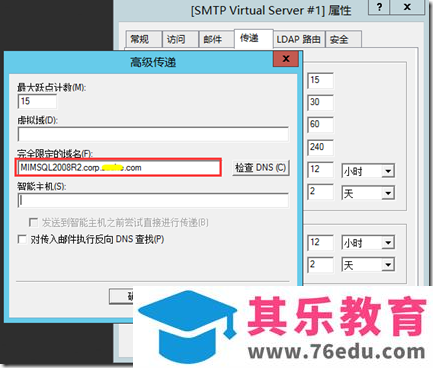Image resolution: width=433 pixels, height=368 pixels.
Task: Click the 2 field in lower group
Action: [x=320, y=265]
